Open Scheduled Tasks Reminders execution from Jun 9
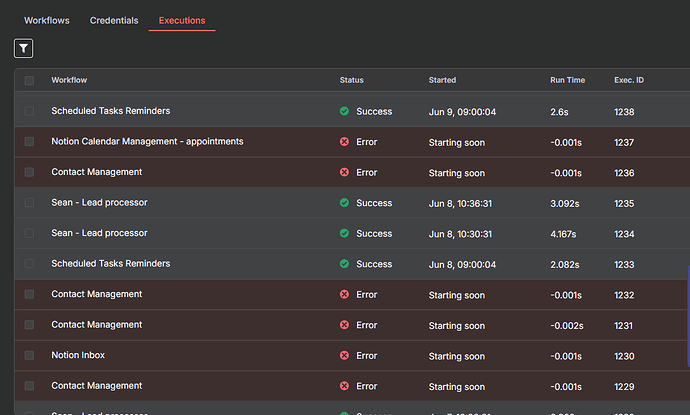Image resolution: width=690 pixels, height=415 pixels. [x=110, y=111]
